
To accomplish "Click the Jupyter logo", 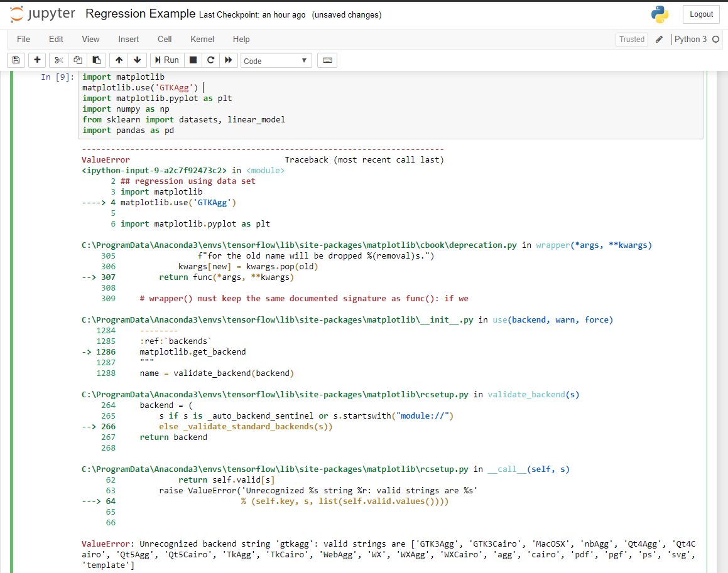I will pyautogui.click(x=42, y=14).
